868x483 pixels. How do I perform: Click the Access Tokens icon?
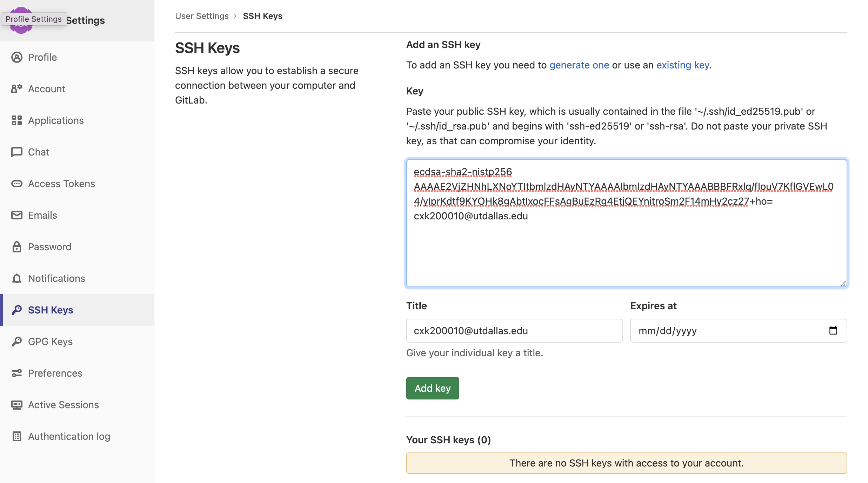click(16, 184)
